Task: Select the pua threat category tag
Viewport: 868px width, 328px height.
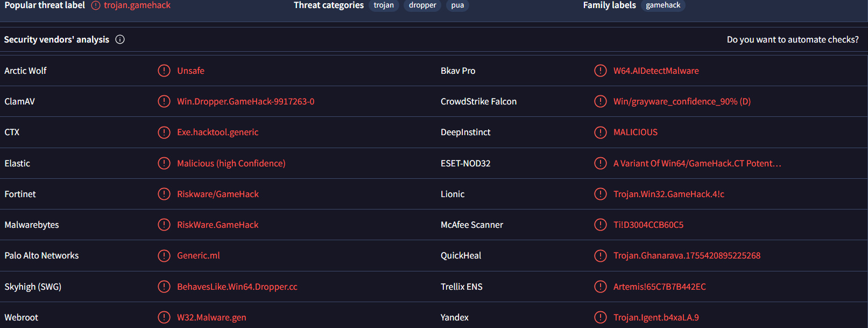Action: coord(457,5)
